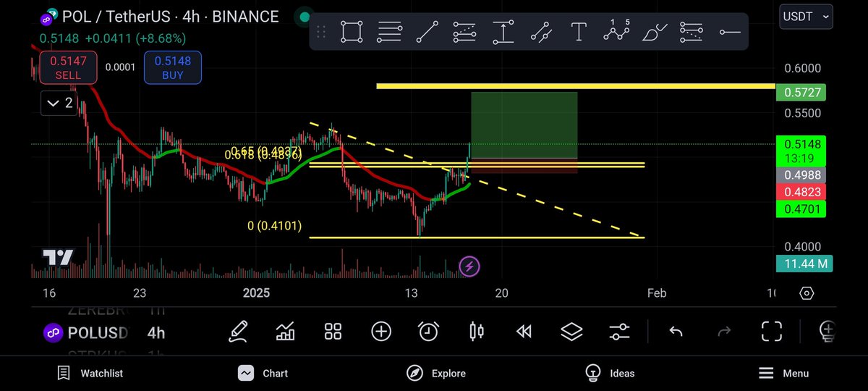This screenshot has width=868, height=391.
Task: Open the drawing pencil tools
Action: pyautogui.click(x=239, y=332)
